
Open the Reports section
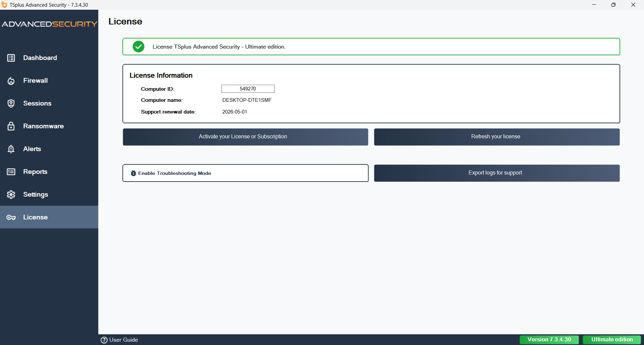point(49,172)
